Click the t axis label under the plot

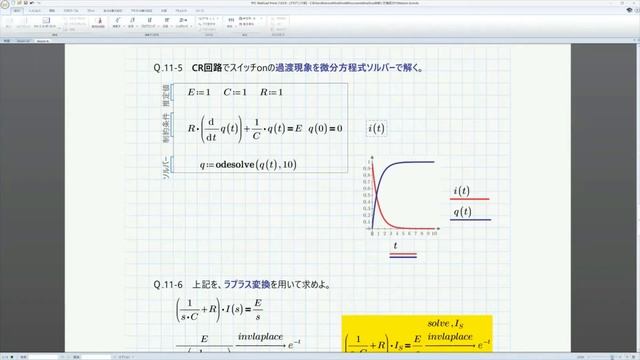pyautogui.click(x=395, y=246)
